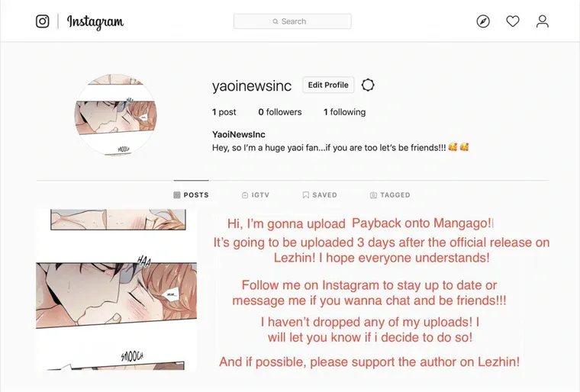580x392 pixels.
Task: Open the activity heart icon
Action: tap(513, 21)
